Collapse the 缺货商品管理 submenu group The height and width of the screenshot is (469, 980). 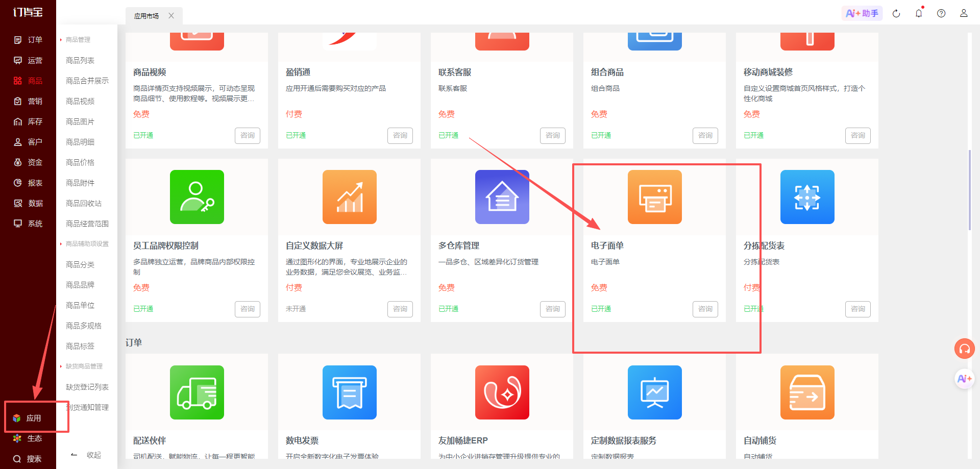coord(82,366)
